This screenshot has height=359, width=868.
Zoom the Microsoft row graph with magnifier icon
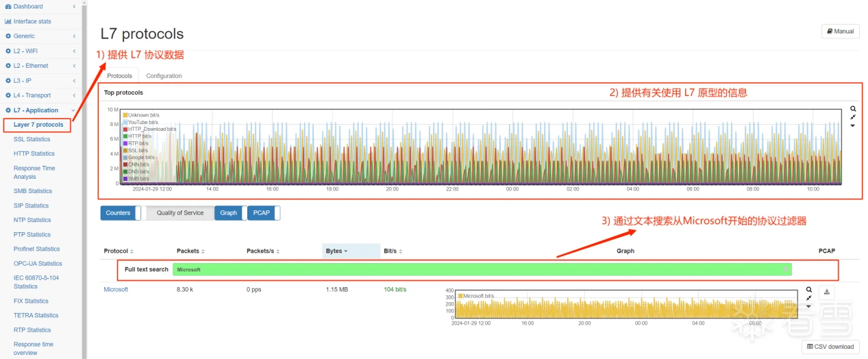[x=809, y=290]
